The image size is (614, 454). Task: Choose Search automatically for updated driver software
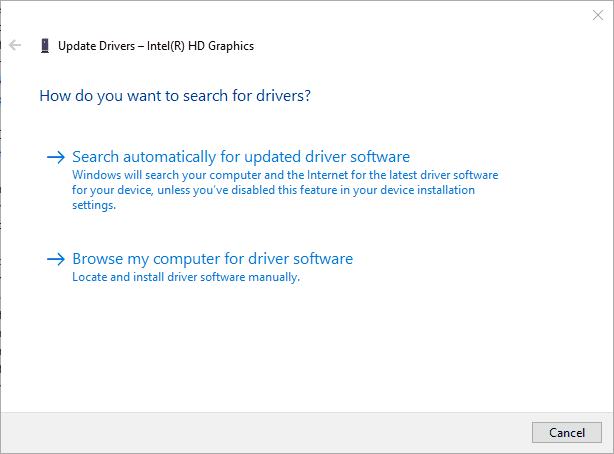click(241, 157)
